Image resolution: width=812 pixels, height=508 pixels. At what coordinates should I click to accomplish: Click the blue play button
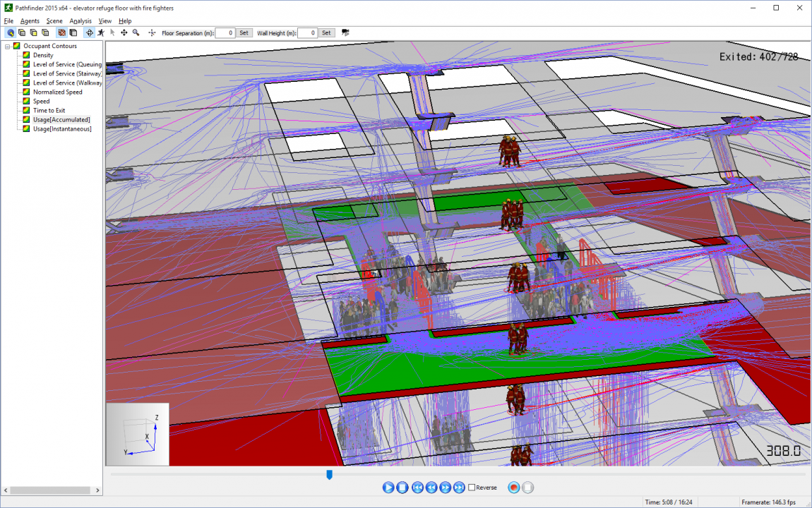pos(388,488)
